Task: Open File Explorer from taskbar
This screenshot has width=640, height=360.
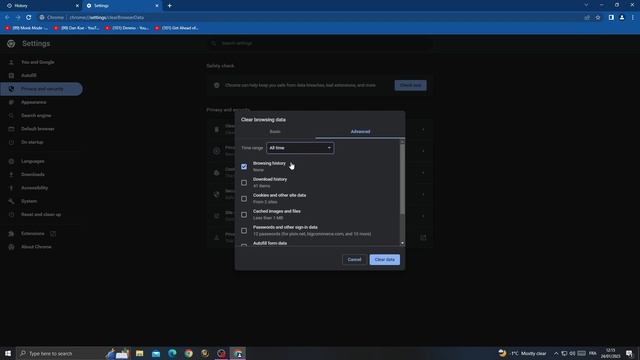Action: (140, 353)
